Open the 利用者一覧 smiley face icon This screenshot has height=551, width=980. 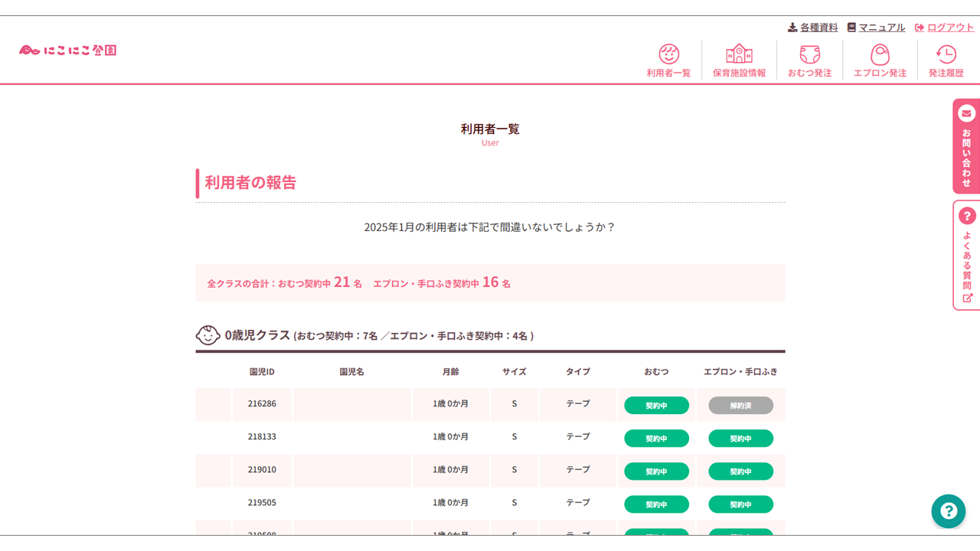[x=668, y=55]
